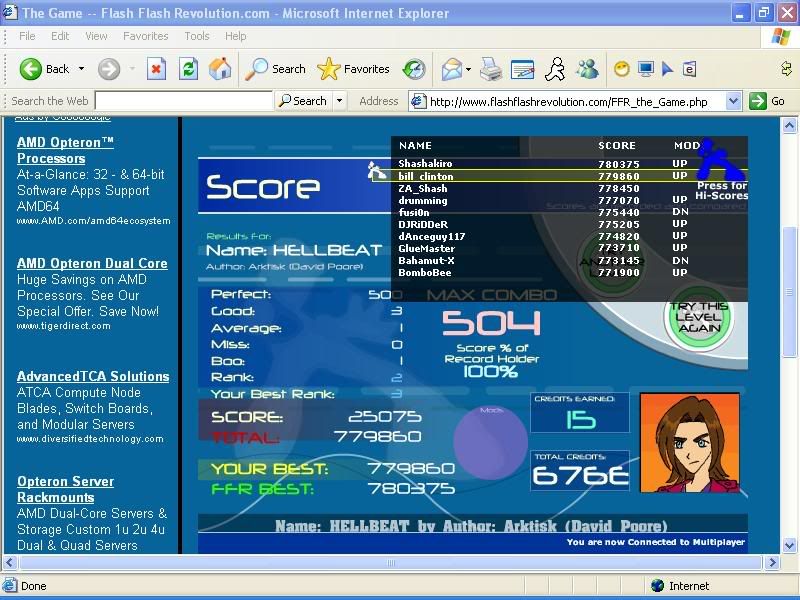Refresh the current page
Screen dimensions: 800x600
coord(188,69)
